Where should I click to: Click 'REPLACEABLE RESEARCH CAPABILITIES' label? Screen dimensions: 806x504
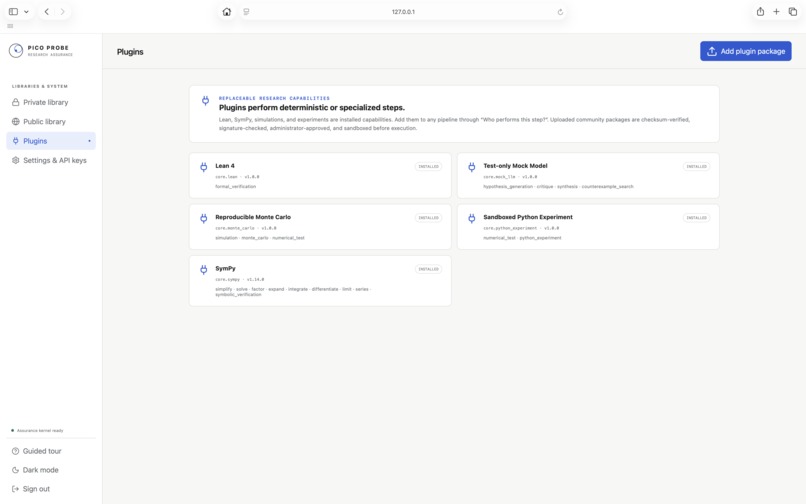(274, 98)
